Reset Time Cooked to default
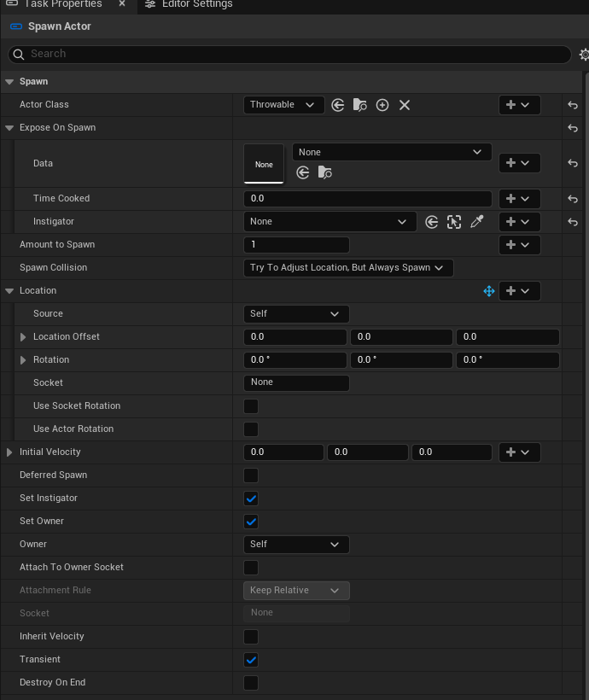The width and height of the screenshot is (589, 700). (573, 199)
